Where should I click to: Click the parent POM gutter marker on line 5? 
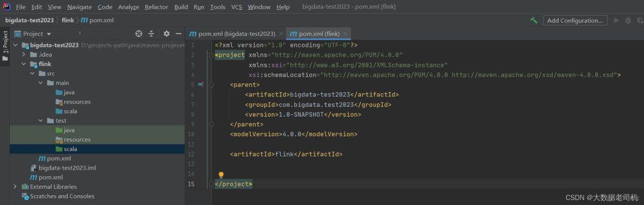201,85
